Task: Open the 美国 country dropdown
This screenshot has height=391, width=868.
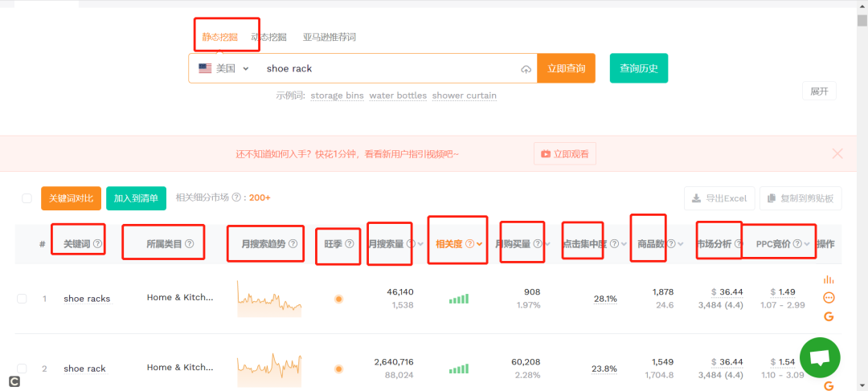Action: 224,68
